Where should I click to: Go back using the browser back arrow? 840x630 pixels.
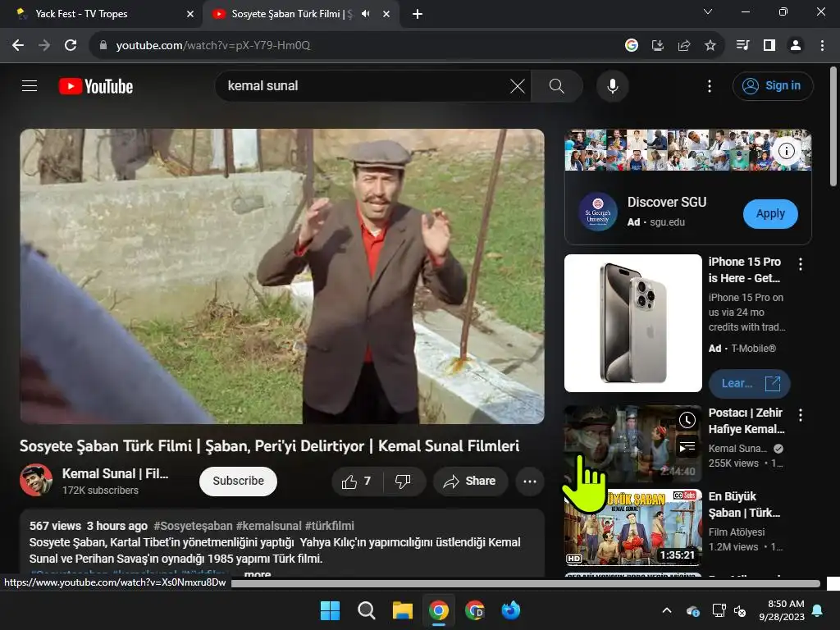(18, 46)
